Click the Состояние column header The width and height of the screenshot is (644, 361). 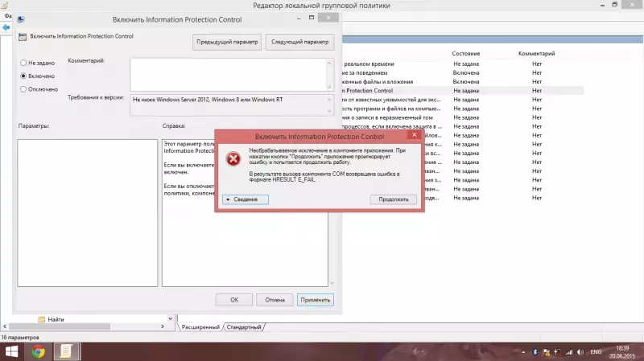pyautogui.click(x=466, y=53)
